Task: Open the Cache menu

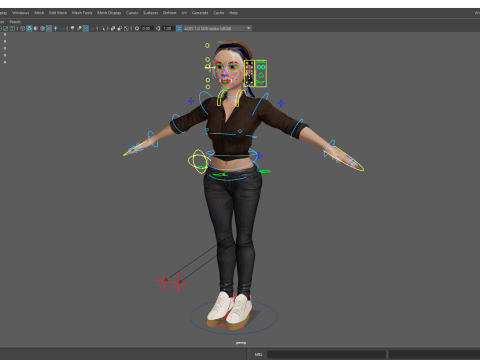Action: [219, 13]
